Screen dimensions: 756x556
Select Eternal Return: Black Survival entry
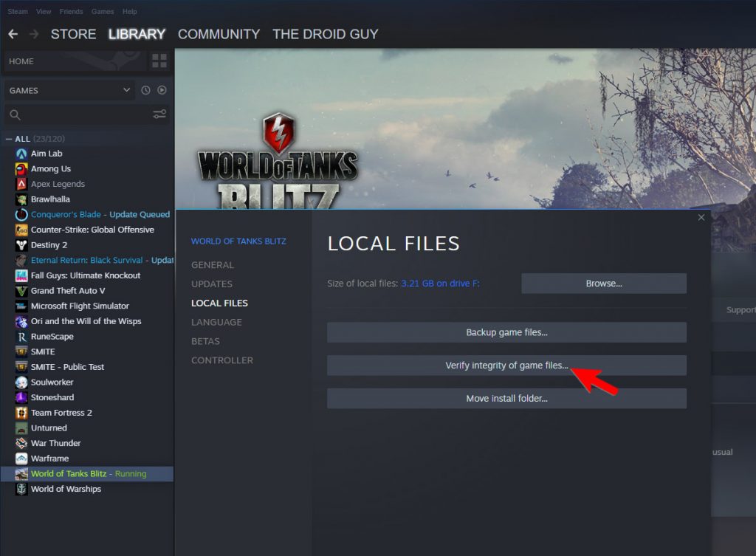(x=87, y=261)
